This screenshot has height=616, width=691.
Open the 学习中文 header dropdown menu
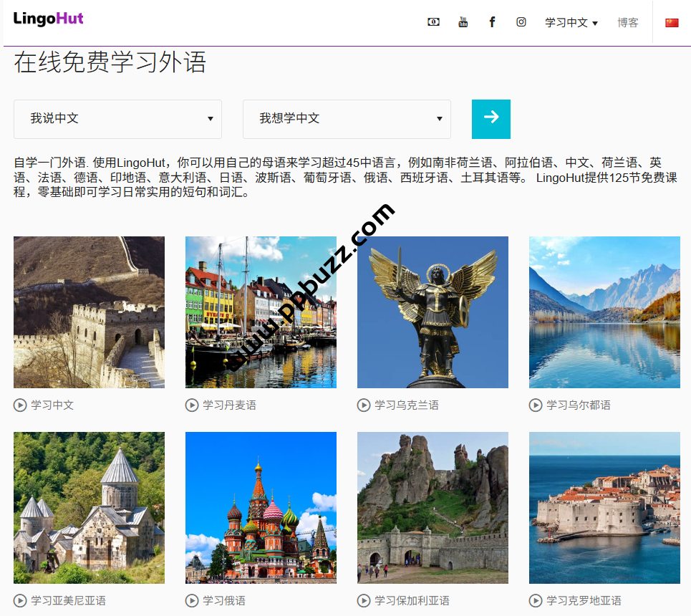coord(571,23)
